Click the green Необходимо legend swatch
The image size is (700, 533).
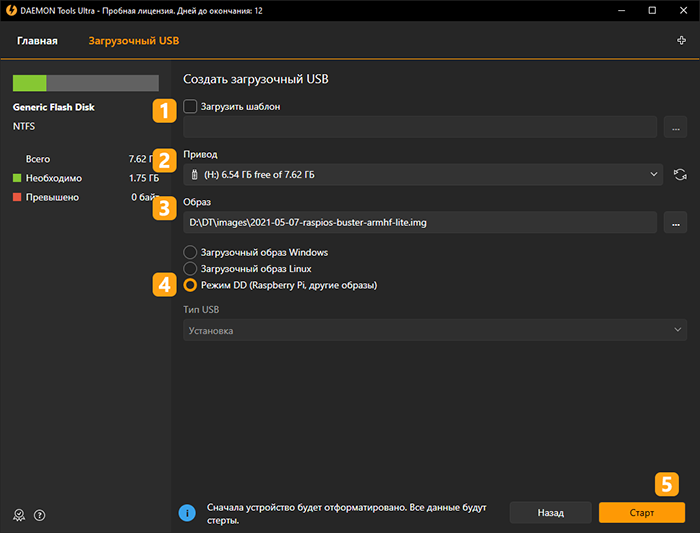[17, 178]
